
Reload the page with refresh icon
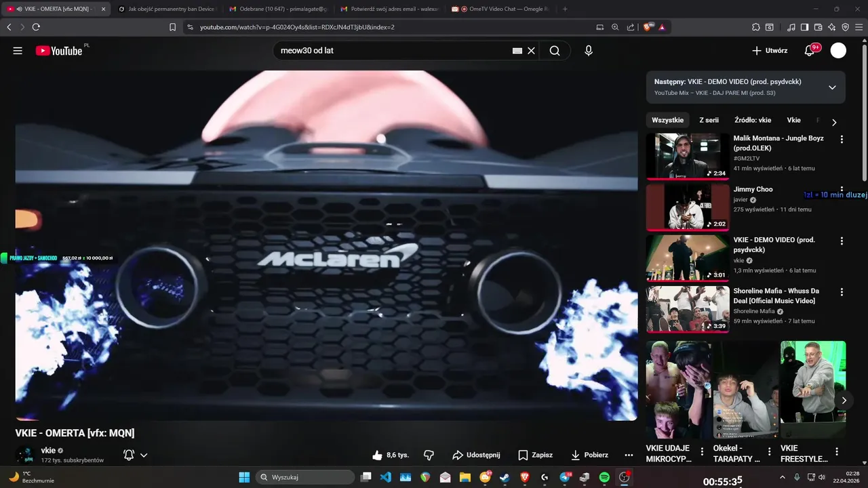(x=36, y=27)
